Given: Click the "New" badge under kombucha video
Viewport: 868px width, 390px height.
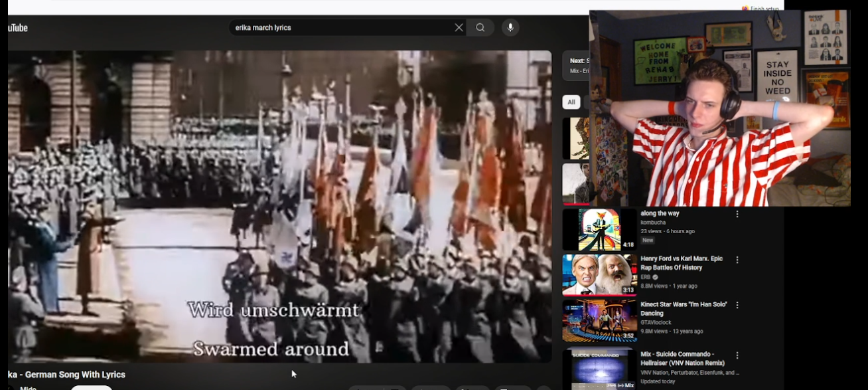Looking at the screenshot, I should pos(648,241).
